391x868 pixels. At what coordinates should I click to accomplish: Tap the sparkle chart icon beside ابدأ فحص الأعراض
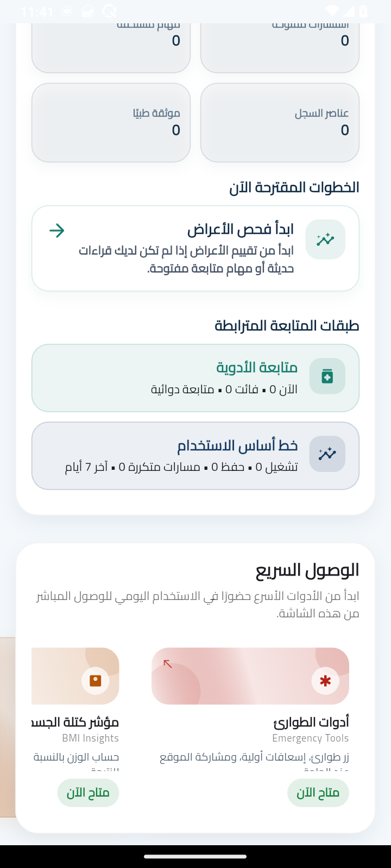325,239
